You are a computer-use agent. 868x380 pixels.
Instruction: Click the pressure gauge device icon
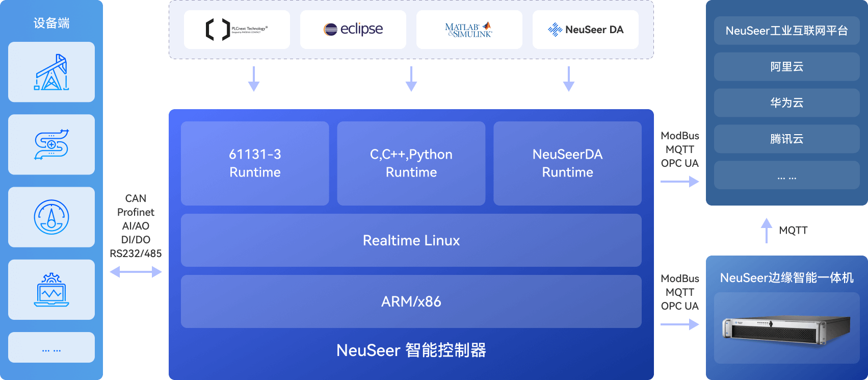51,217
